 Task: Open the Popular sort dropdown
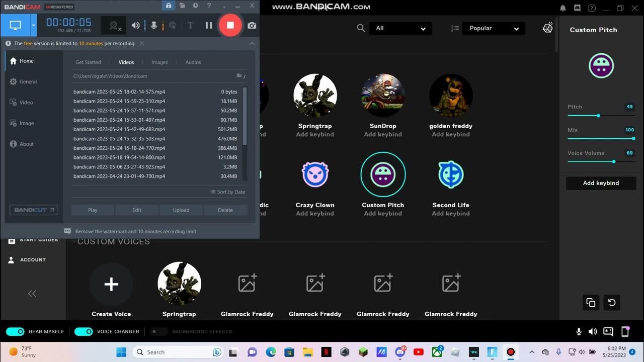(x=494, y=28)
